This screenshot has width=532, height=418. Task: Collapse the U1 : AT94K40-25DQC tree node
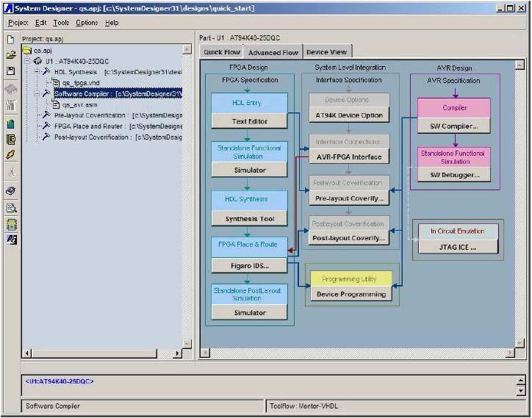27,62
